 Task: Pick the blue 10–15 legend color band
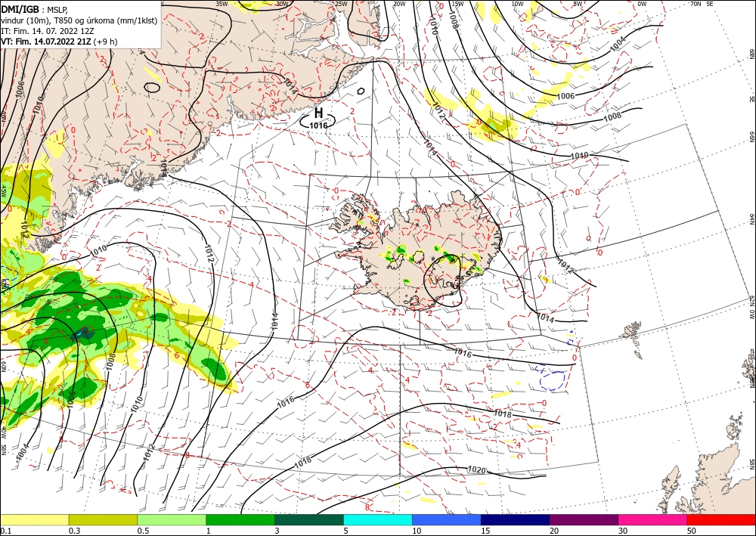(447, 519)
